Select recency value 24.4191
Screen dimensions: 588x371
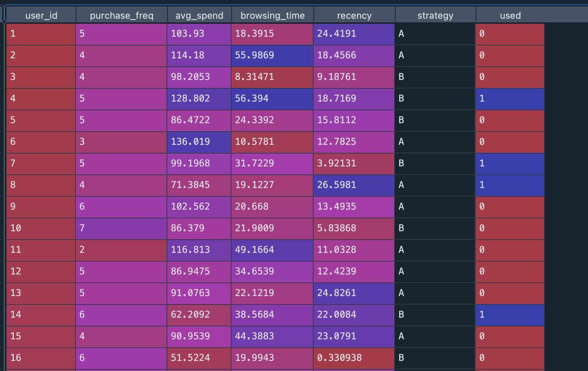point(354,34)
